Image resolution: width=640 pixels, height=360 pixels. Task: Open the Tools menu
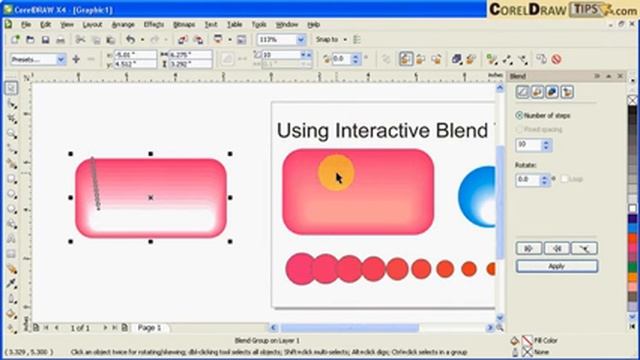coord(258,24)
